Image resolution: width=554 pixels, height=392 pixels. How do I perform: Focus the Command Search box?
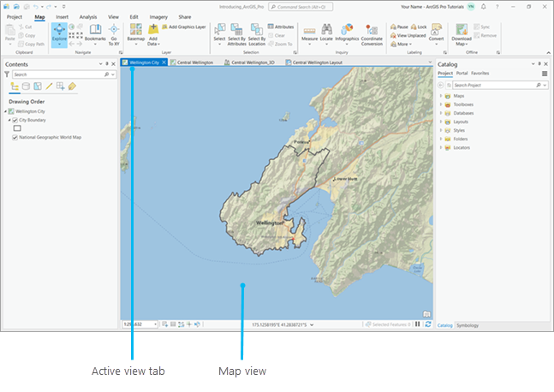coord(301,7)
